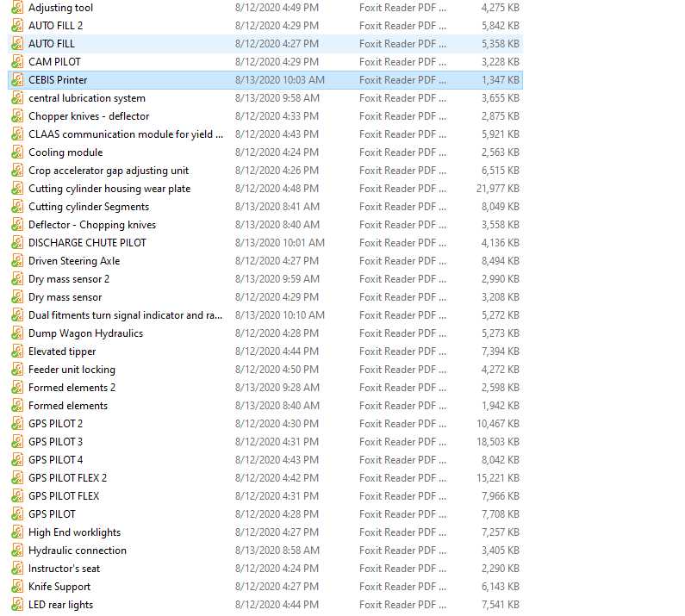
Task: Click the file icon beside Driven Steering Axle
Action: click(17, 261)
